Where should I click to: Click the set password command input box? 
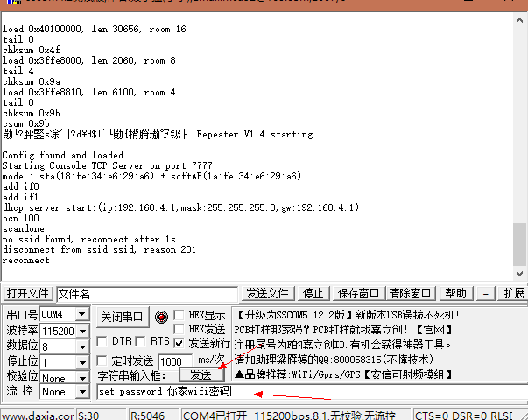coord(312,391)
